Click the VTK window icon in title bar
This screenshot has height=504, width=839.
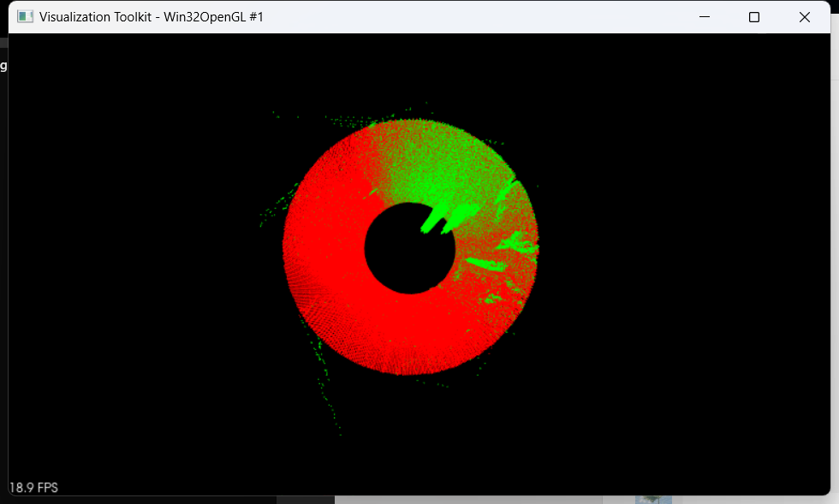(x=26, y=17)
